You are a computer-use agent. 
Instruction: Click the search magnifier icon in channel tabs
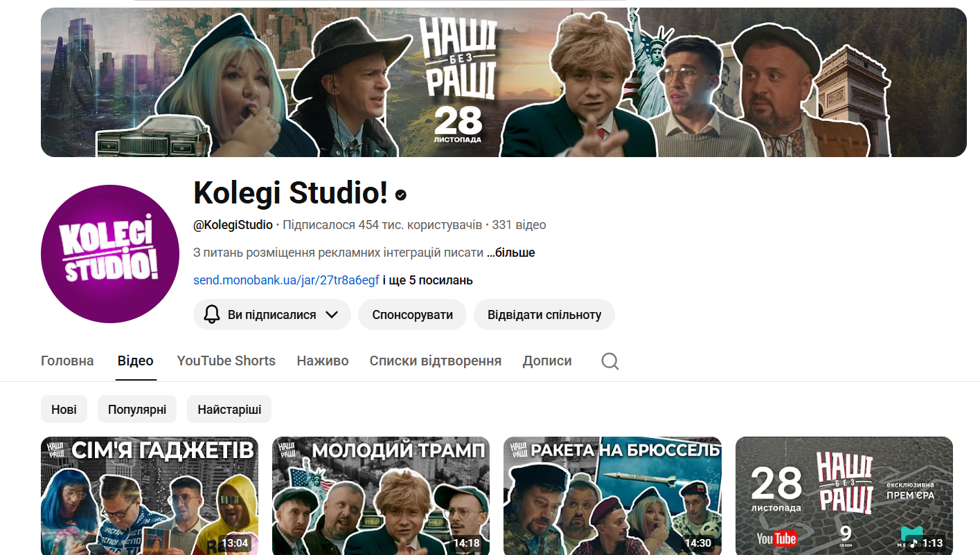click(609, 361)
